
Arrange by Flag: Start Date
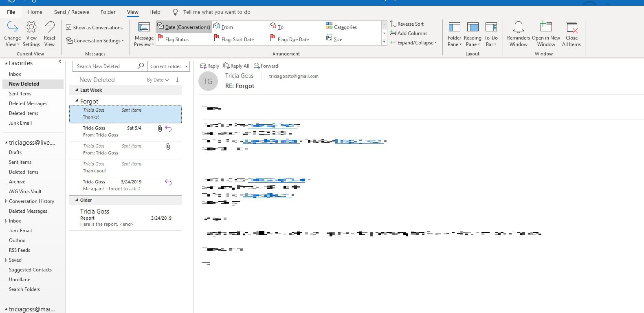point(234,39)
